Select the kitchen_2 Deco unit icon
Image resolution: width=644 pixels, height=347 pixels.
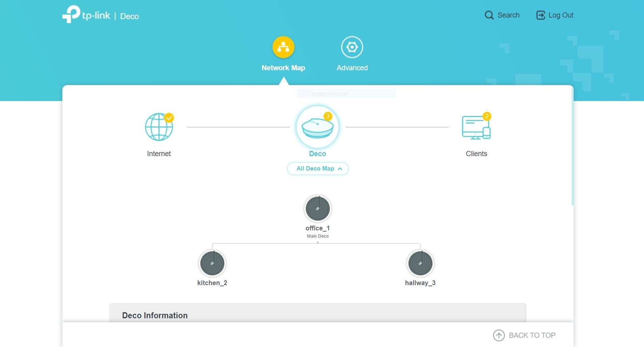click(212, 263)
